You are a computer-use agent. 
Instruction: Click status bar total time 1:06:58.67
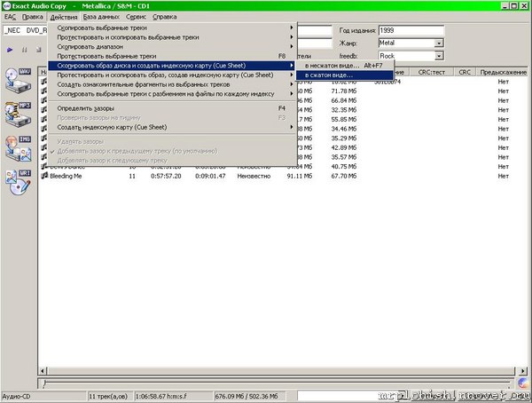click(174, 396)
